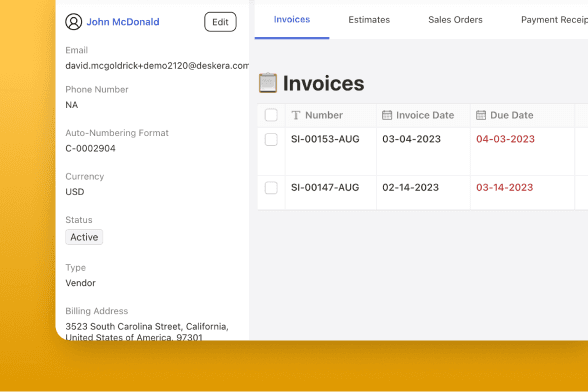
Task: Select invoice number SI-00147-AUG
Action: point(325,187)
